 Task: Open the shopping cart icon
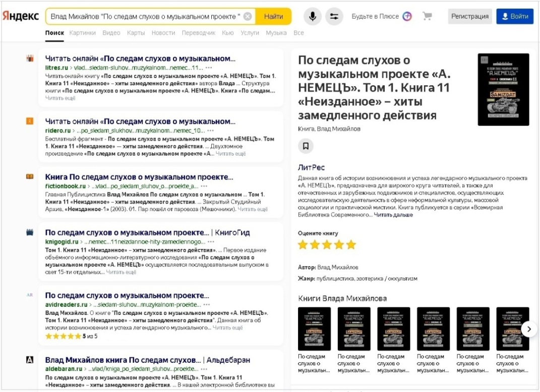pos(427,16)
